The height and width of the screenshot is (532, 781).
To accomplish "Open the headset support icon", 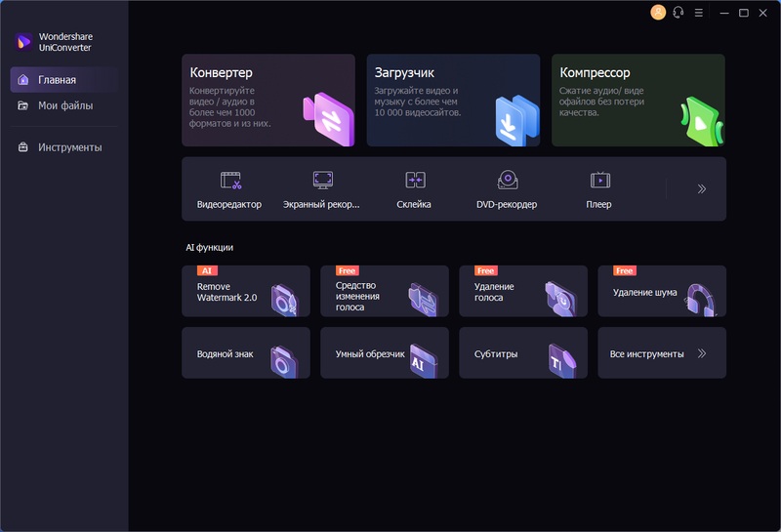I will pyautogui.click(x=678, y=13).
